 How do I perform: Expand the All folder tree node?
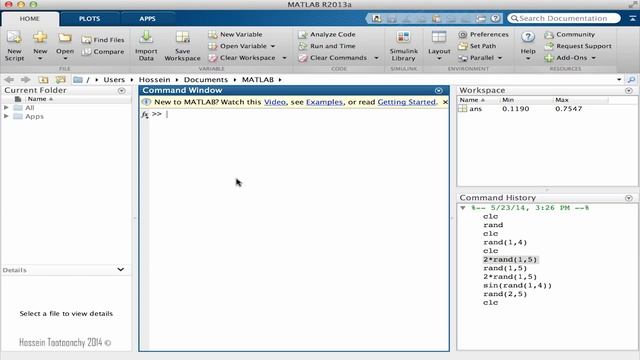(6, 108)
